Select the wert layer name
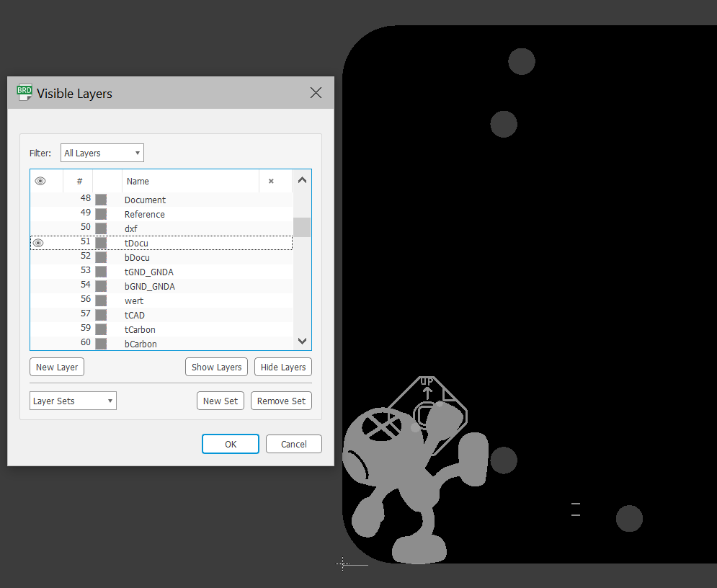Viewport: 717px width, 588px height. pos(134,301)
